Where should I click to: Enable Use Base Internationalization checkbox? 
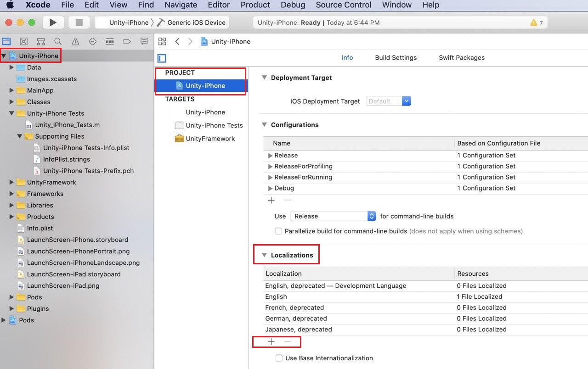click(x=279, y=358)
